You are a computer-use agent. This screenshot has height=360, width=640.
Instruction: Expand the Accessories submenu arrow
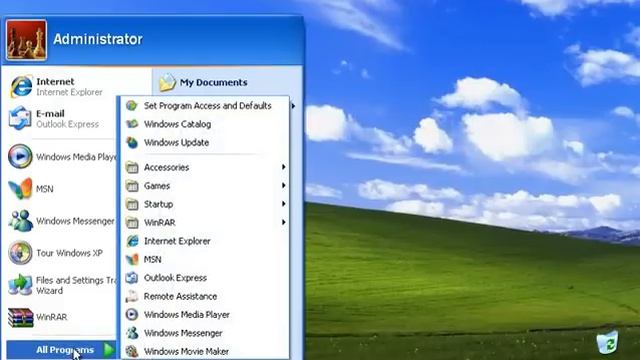(283, 167)
